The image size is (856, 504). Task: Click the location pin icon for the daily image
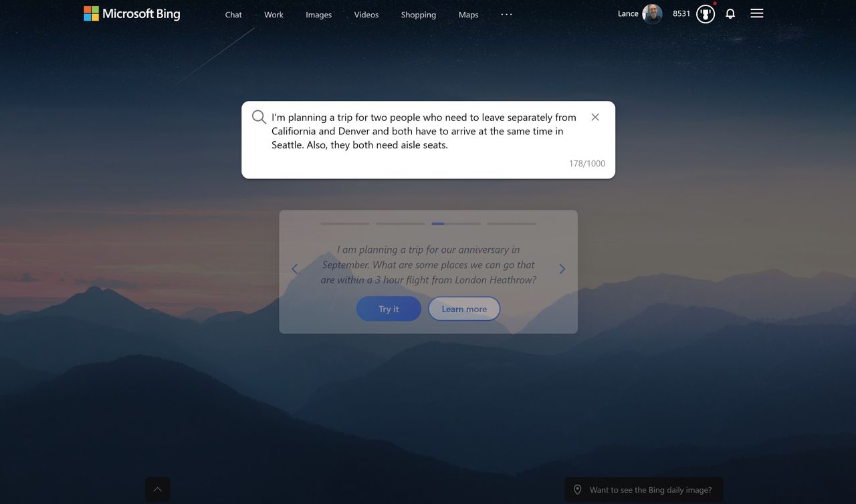578,490
